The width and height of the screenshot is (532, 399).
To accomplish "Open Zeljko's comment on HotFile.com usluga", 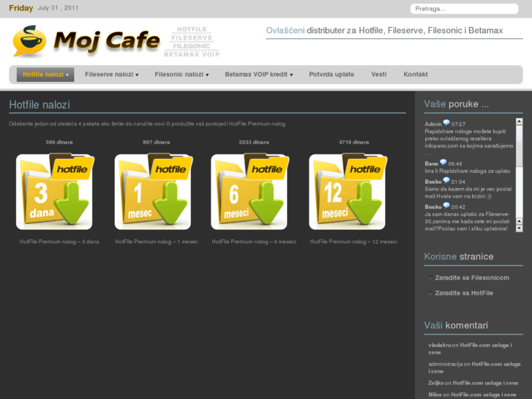I will [473, 383].
